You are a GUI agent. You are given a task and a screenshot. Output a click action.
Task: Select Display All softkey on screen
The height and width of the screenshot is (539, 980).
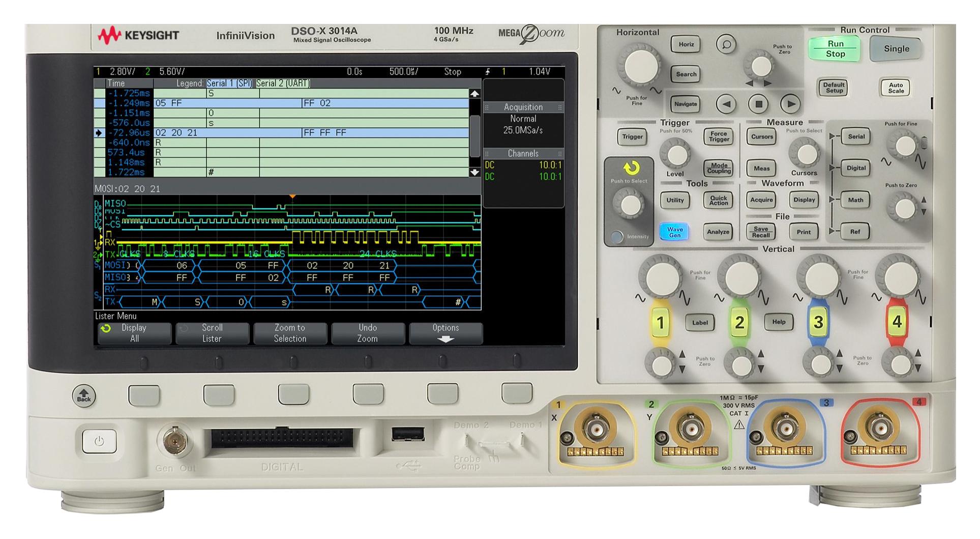134,333
